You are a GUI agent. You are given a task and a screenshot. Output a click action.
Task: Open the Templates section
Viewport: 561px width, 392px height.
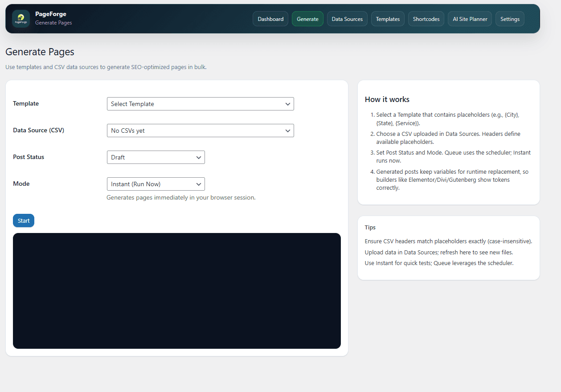[x=388, y=19]
